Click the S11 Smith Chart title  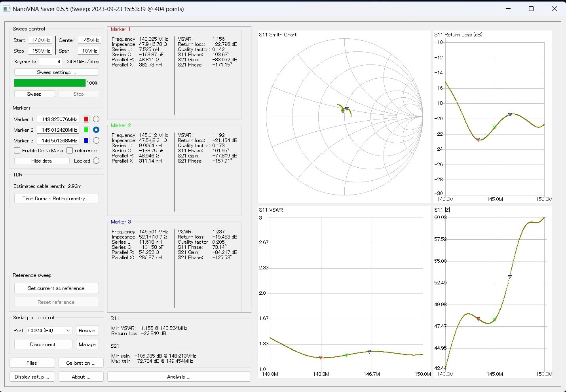278,34
